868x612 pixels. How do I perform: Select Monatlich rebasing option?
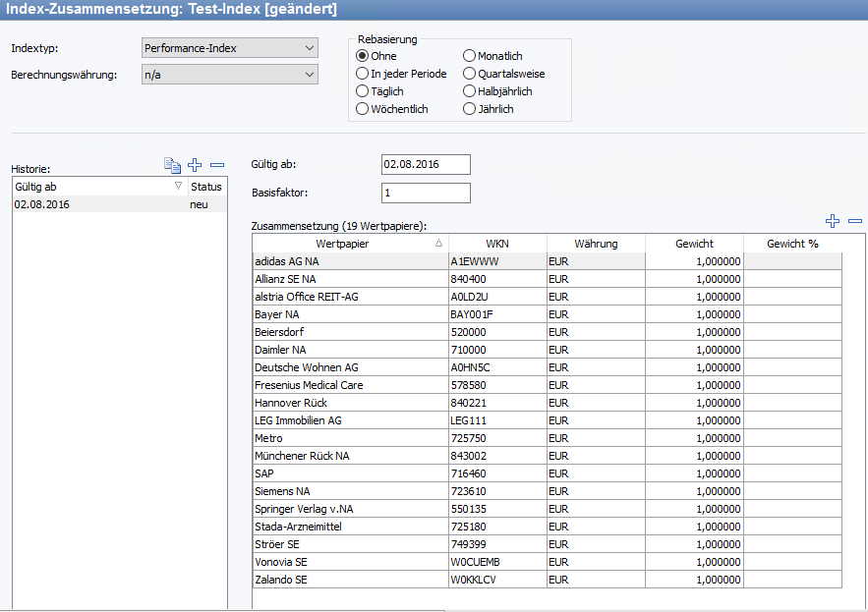469,56
